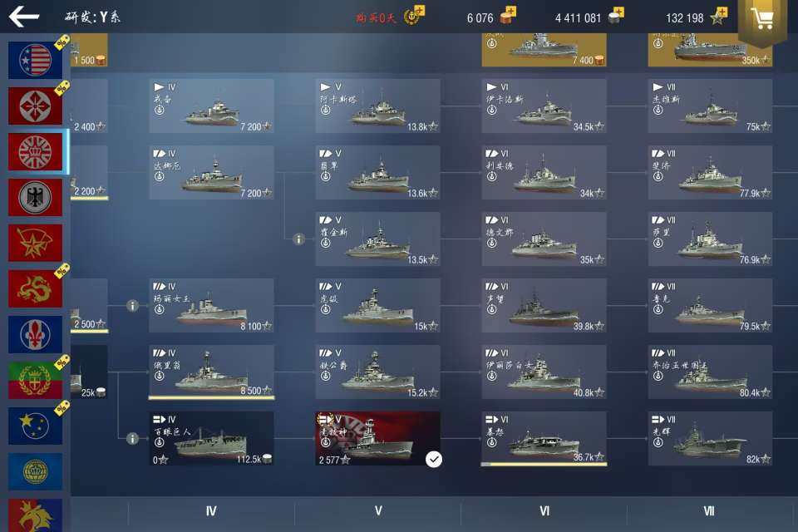This screenshot has height=532, width=798.
Task: Open the shopping cart store
Action: (x=762, y=18)
